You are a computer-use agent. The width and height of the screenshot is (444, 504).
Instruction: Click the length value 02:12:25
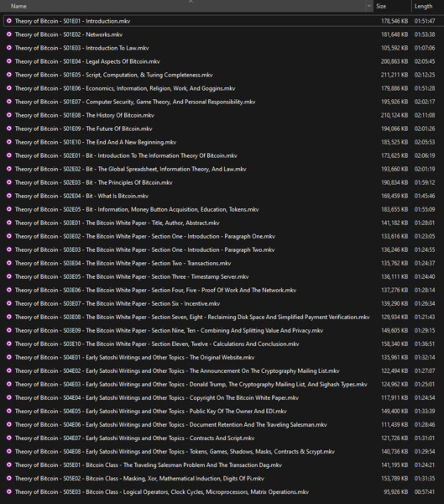[x=425, y=75]
